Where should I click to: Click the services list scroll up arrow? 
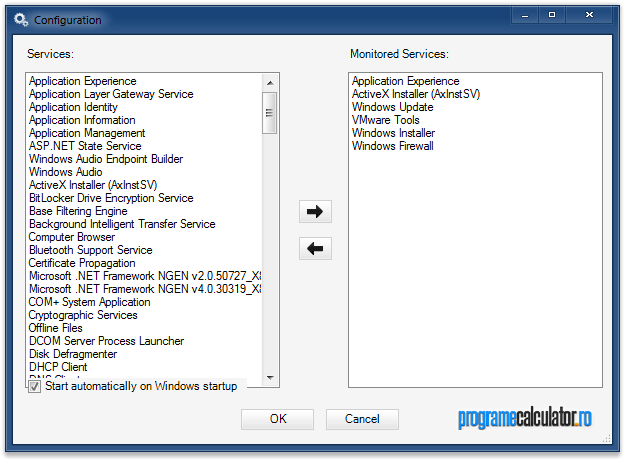[x=270, y=83]
